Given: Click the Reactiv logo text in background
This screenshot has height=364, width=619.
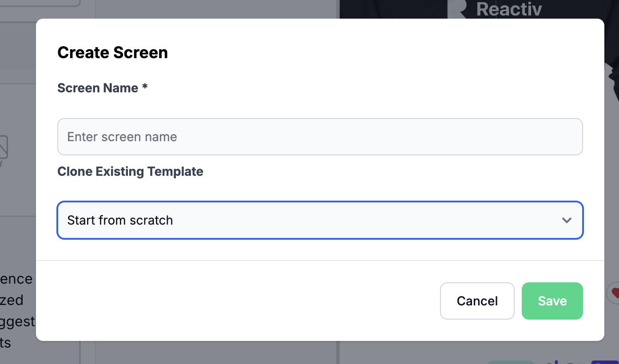Looking at the screenshot, I should click(509, 9).
